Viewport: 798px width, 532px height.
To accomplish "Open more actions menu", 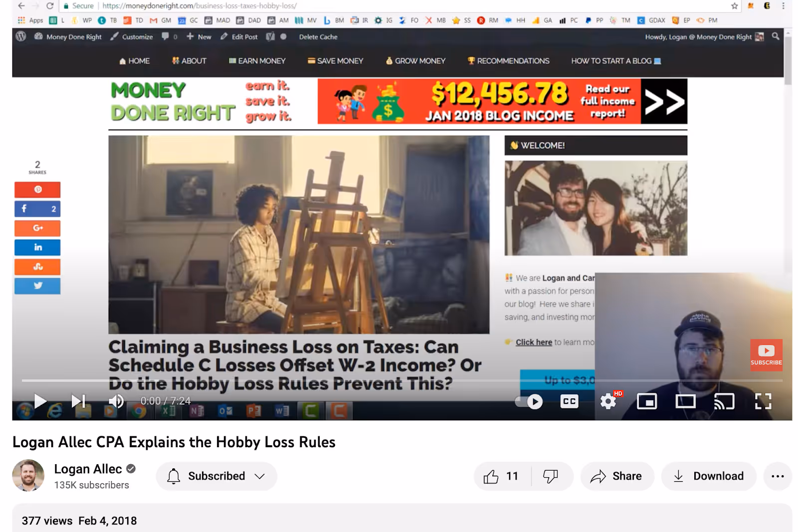I will pos(778,476).
